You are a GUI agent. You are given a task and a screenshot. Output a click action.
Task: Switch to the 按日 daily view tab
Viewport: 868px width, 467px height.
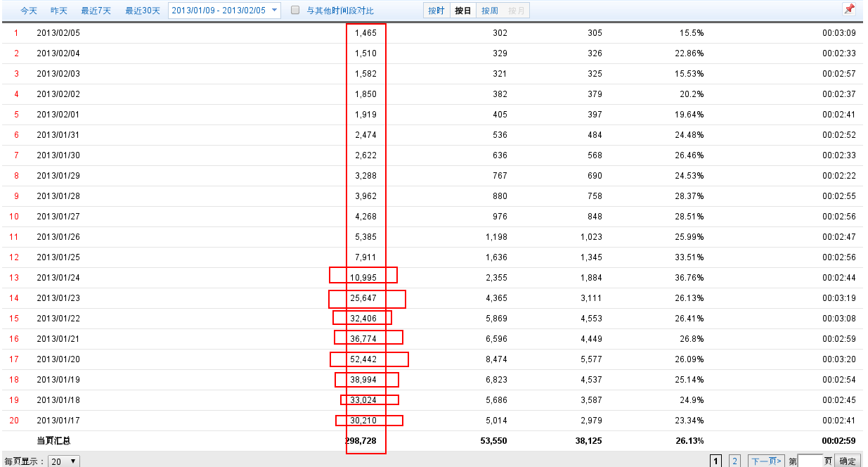click(x=463, y=11)
